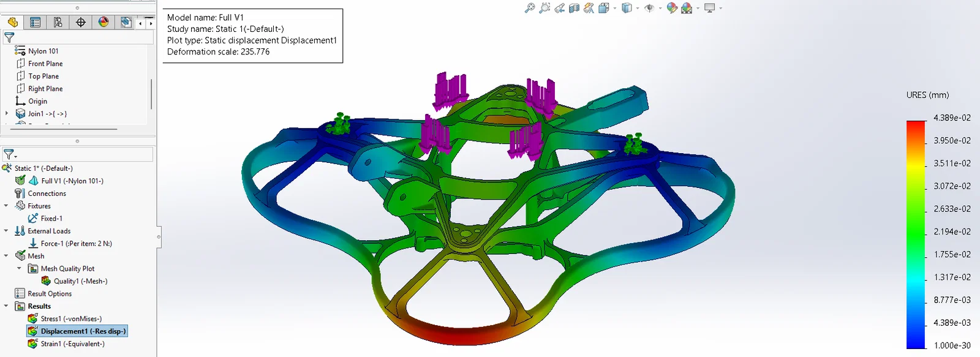Screen dimensions: 980x357
Task: Select Nylon 101 material in feature tree
Action: pos(43,51)
